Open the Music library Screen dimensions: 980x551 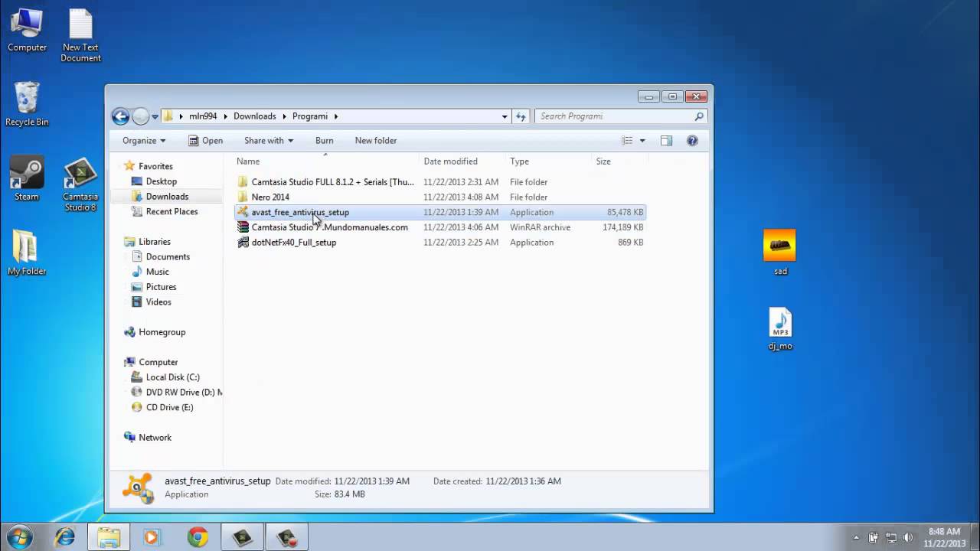(x=157, y=272)
